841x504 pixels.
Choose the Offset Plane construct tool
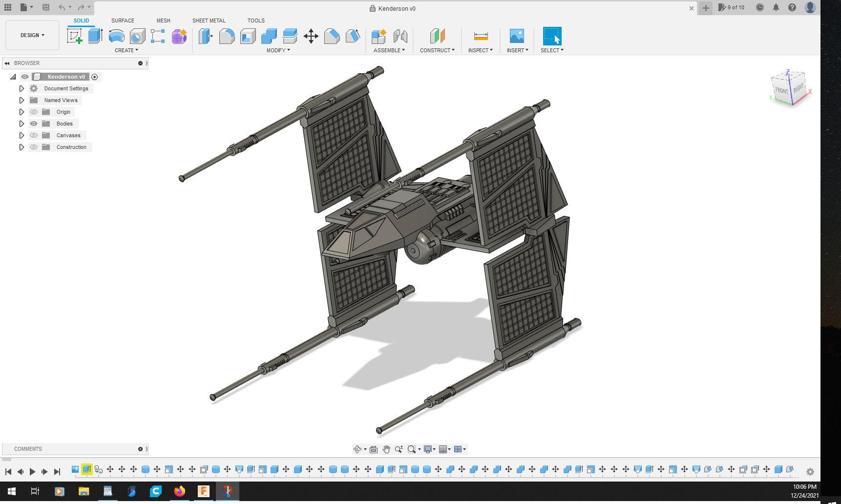point(437,36)
